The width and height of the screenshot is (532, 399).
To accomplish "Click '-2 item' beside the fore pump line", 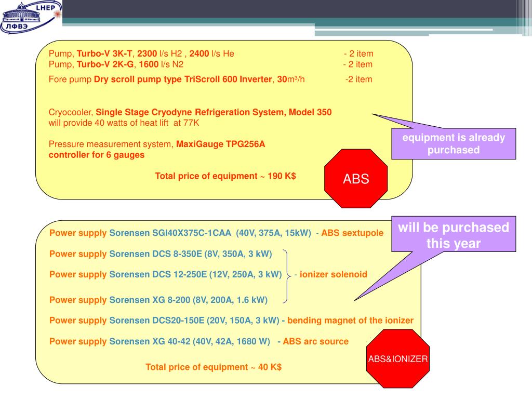I will tap(358, 79).
